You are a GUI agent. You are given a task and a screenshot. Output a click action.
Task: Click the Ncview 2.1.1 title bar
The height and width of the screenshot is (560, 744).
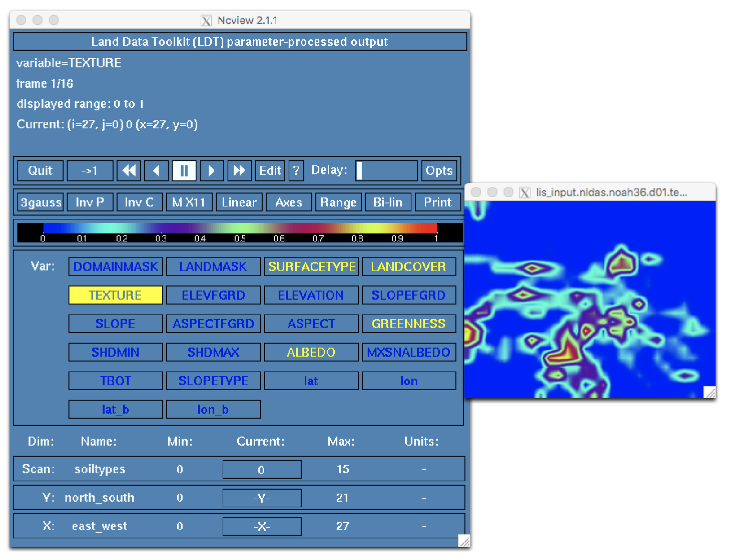(240, 20)
